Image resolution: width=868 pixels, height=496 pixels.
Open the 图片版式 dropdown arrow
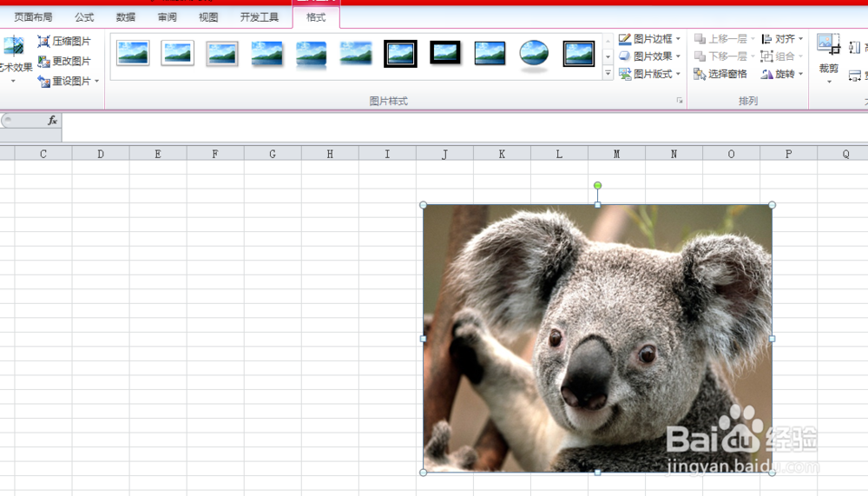(678, 74)
